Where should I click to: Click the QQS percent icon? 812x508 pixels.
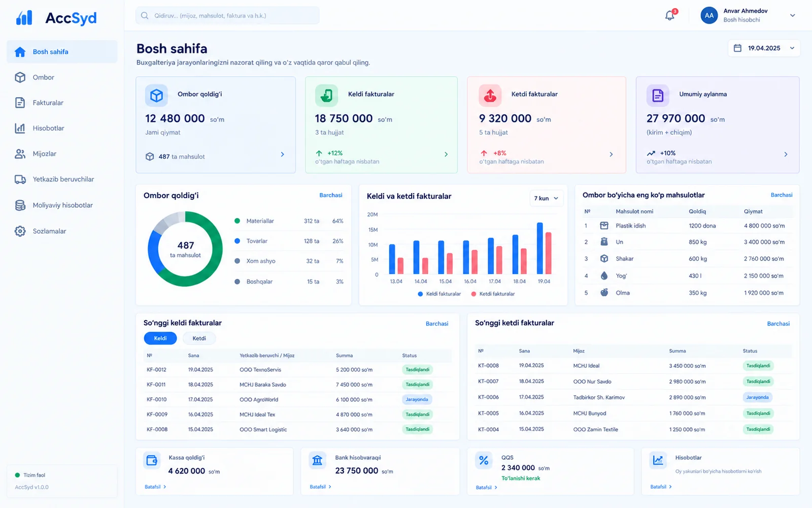pos(484,460)
